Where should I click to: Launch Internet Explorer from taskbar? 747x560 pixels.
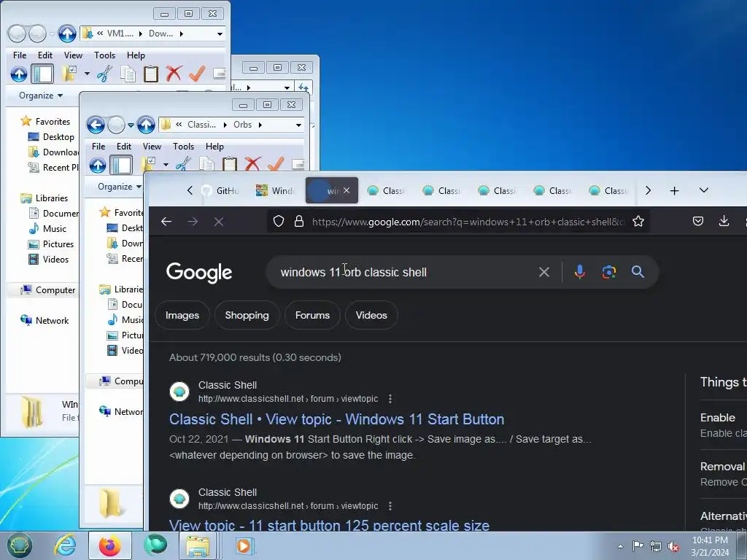point(65,545)
